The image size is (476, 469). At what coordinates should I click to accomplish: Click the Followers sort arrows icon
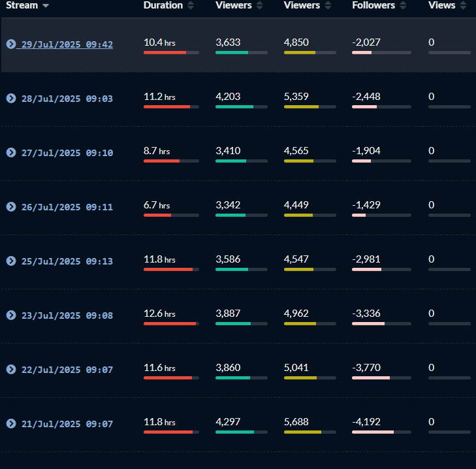pyautogui.click(x=403, y=5)
